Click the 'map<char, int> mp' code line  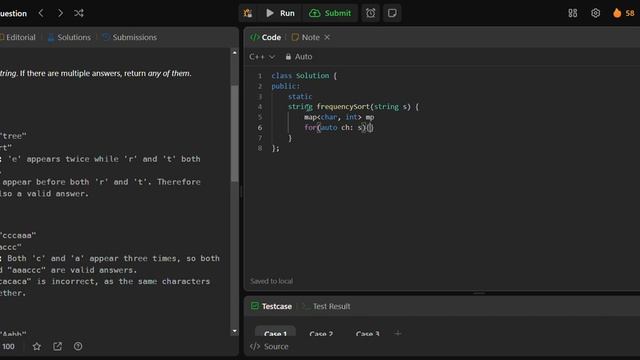click(x=339, y=117)
